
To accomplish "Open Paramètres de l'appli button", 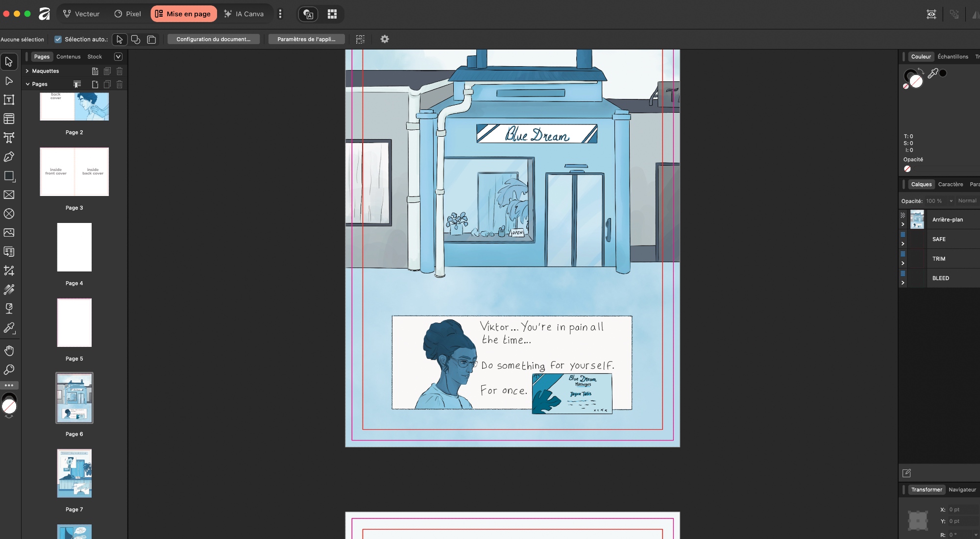I will (x=306, y=39).
